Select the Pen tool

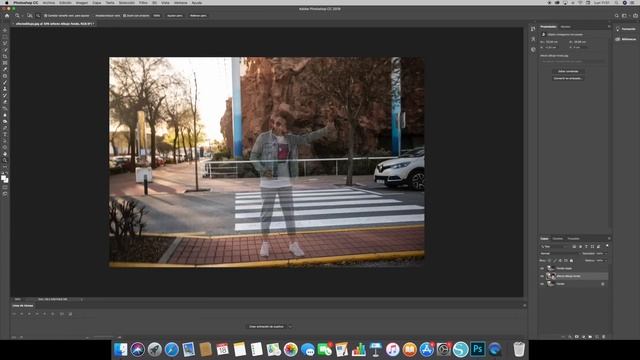point(5,128)
